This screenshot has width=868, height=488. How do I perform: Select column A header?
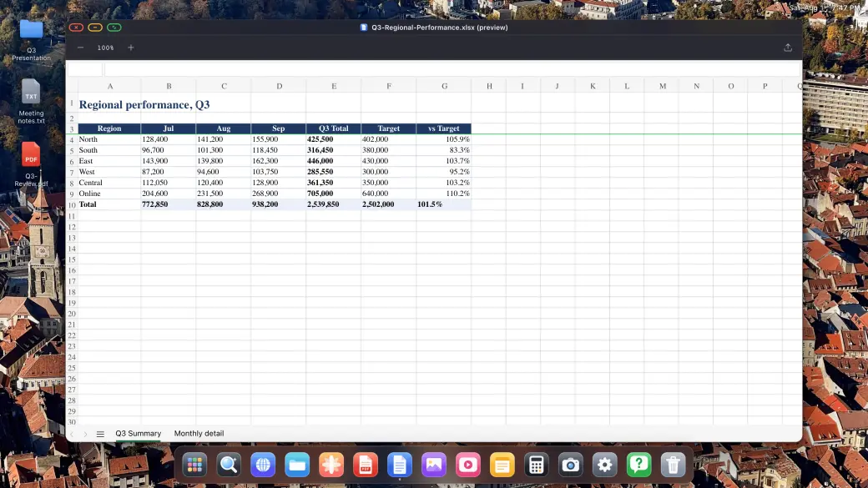click(x=109, y=86)
